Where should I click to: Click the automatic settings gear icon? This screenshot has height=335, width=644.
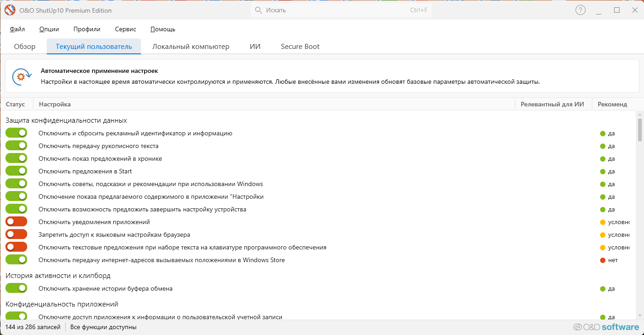pos(21,77)
